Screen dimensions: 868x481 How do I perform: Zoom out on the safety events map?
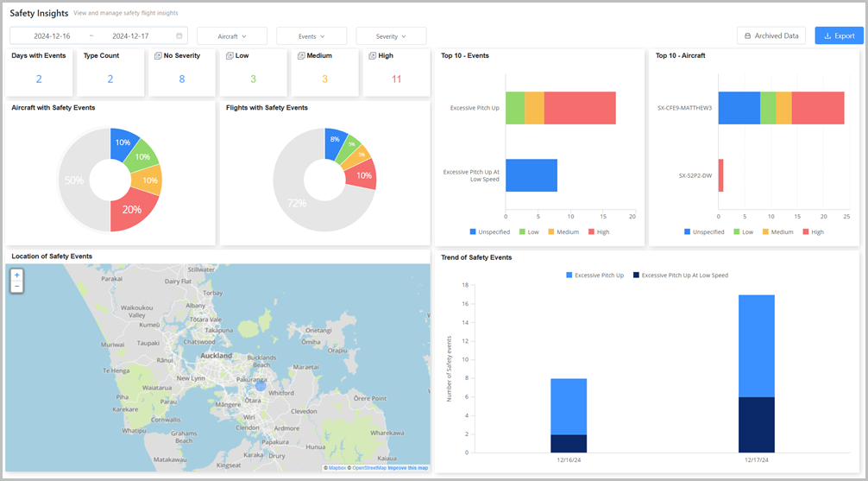(16, 286)
